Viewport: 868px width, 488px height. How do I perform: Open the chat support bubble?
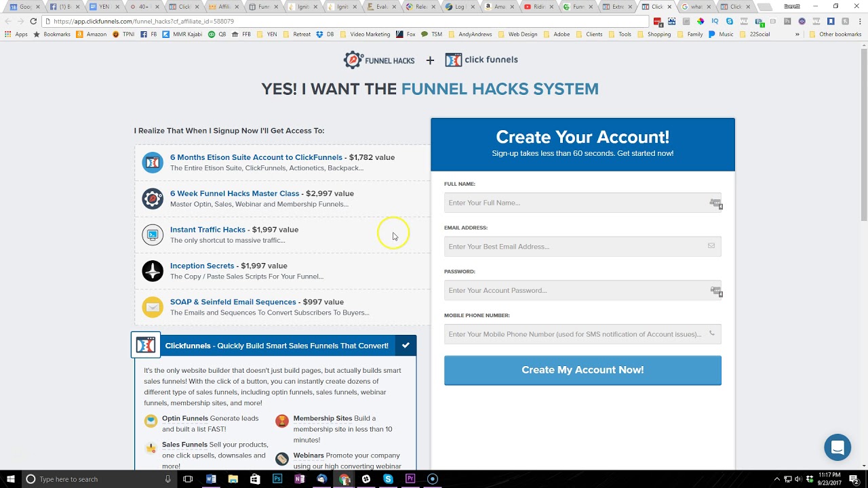click(837, 447)
